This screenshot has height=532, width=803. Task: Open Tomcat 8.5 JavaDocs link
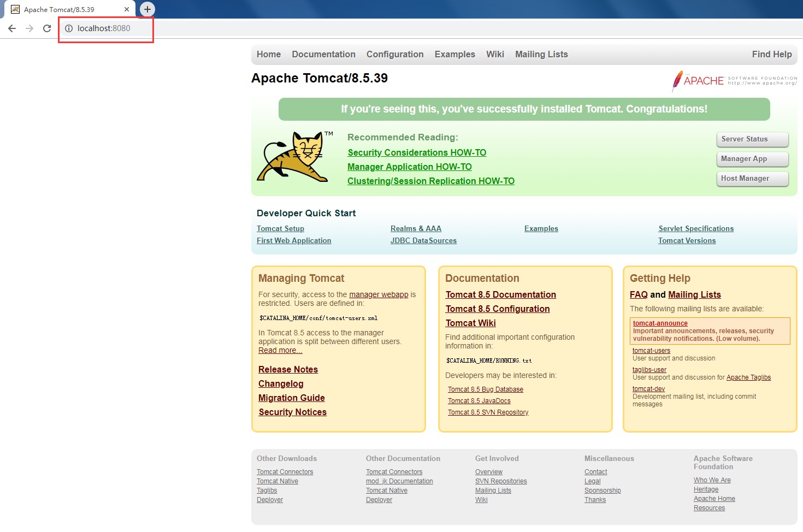[x=479, y=401]
